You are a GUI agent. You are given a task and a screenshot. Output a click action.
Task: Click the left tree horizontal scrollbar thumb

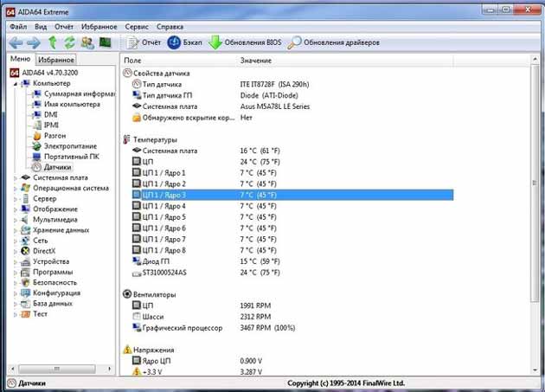point(56,369)
